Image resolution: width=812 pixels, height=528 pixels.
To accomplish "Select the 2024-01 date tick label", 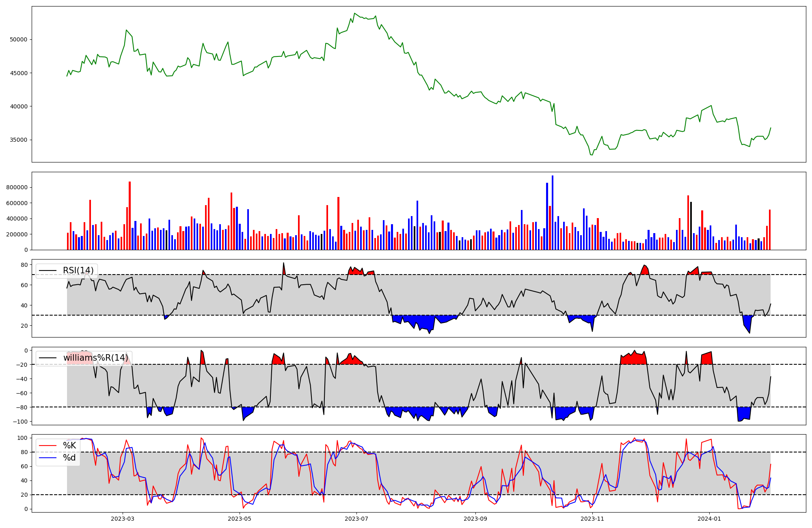I will [709, 519].
